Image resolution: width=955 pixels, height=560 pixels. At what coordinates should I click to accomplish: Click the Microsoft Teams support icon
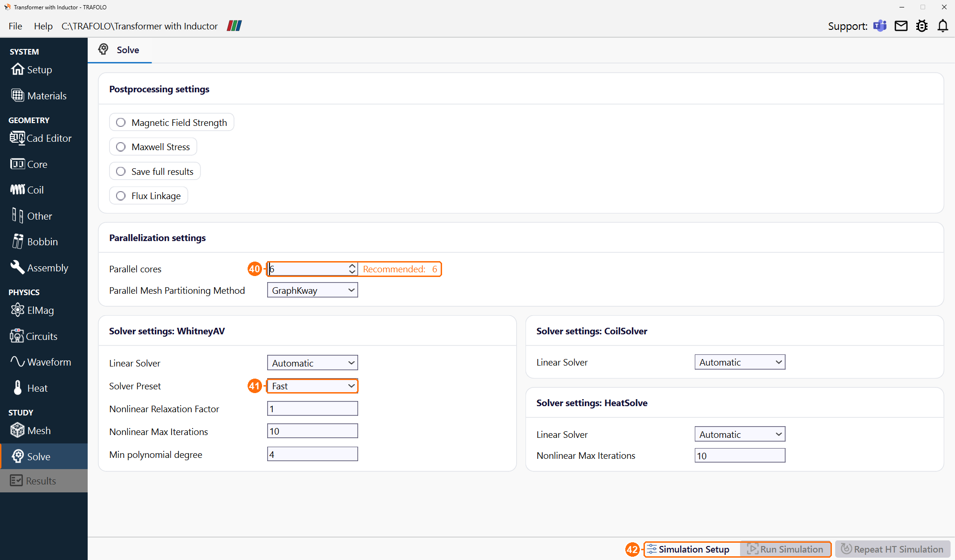tap(879, 26)
